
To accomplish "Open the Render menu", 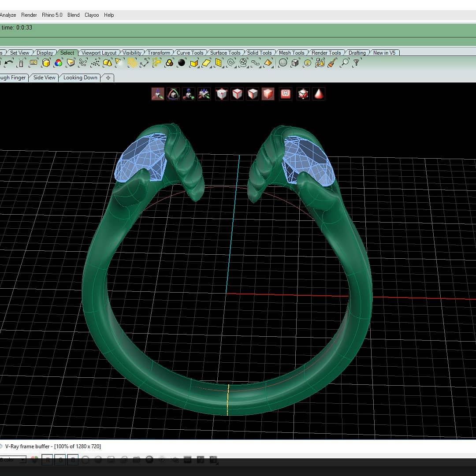I will (x=29, y=15).
